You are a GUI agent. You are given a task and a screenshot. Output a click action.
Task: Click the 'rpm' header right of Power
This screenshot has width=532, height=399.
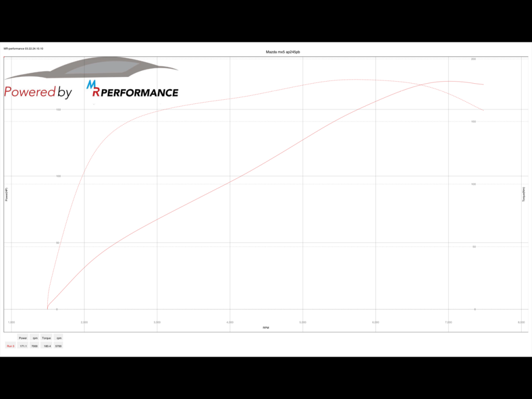click(x=35, y=338)
